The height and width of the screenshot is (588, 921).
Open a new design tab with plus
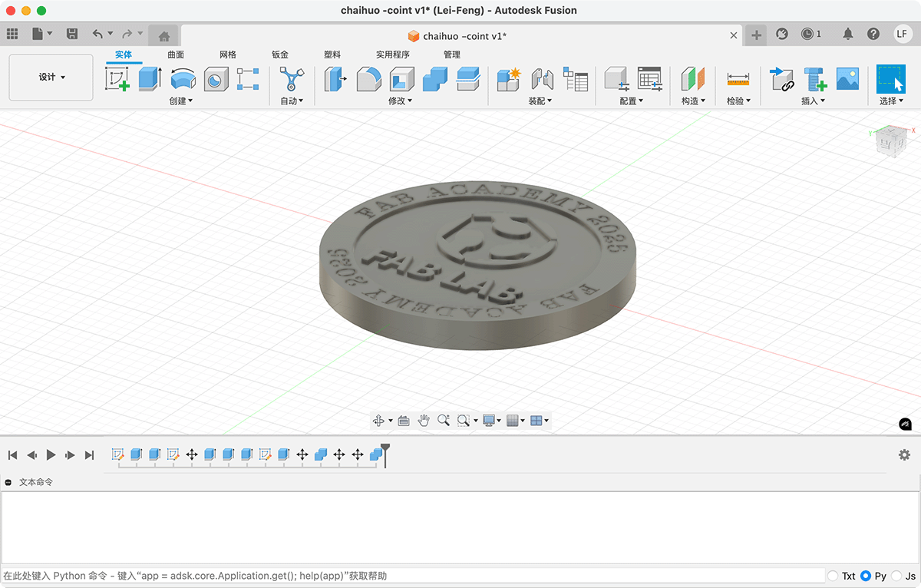click(756, 35)
